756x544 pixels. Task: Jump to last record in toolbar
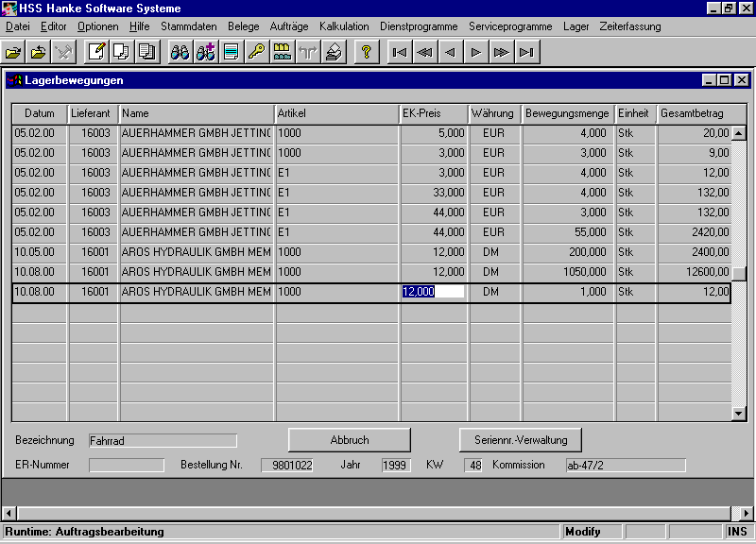click(x=527, y=52)
